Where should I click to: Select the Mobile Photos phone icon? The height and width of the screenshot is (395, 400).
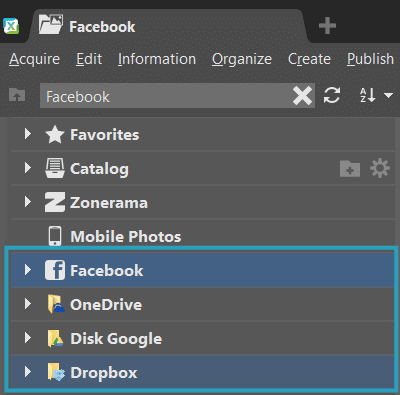(x=55, y=236)
